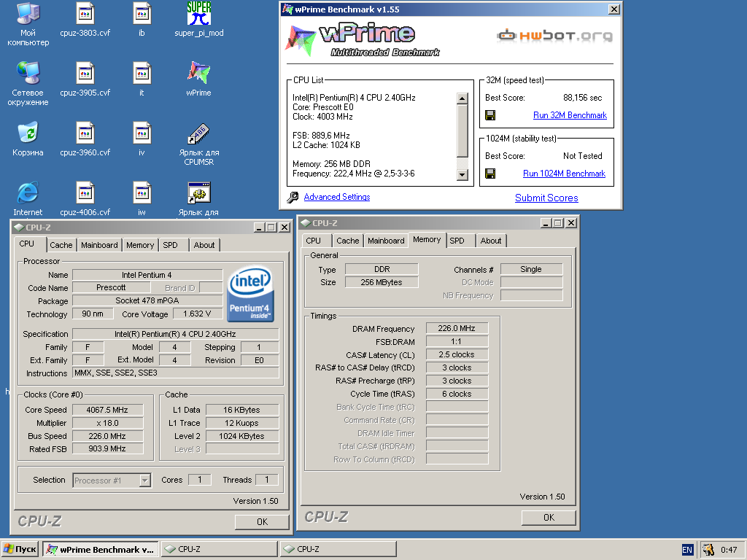Open Mainboard tab in right CPU-Z window
The height and width of the screenshot is (560, 747).
[386, 241]
